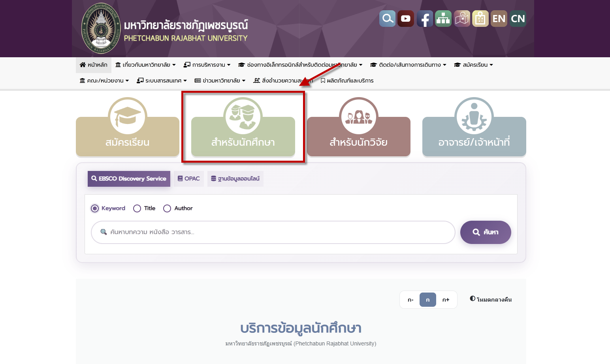Select the Title radio option

pos(137,208)
